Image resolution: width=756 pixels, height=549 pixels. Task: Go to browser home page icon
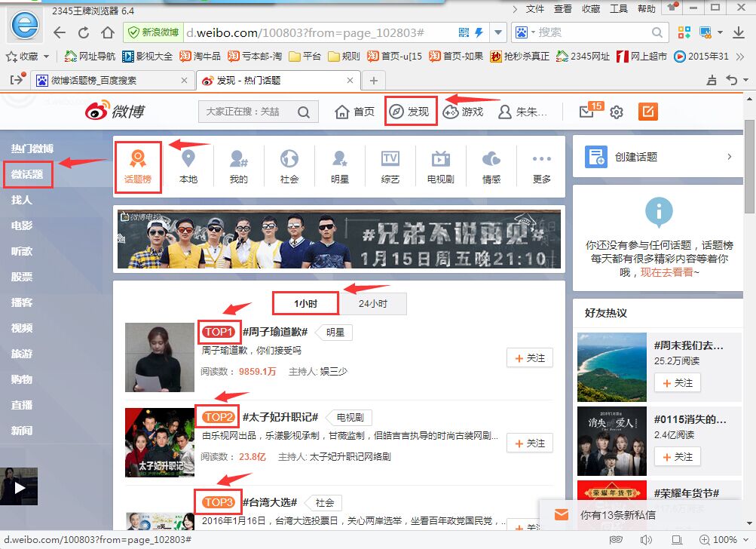tap(108, 33)
